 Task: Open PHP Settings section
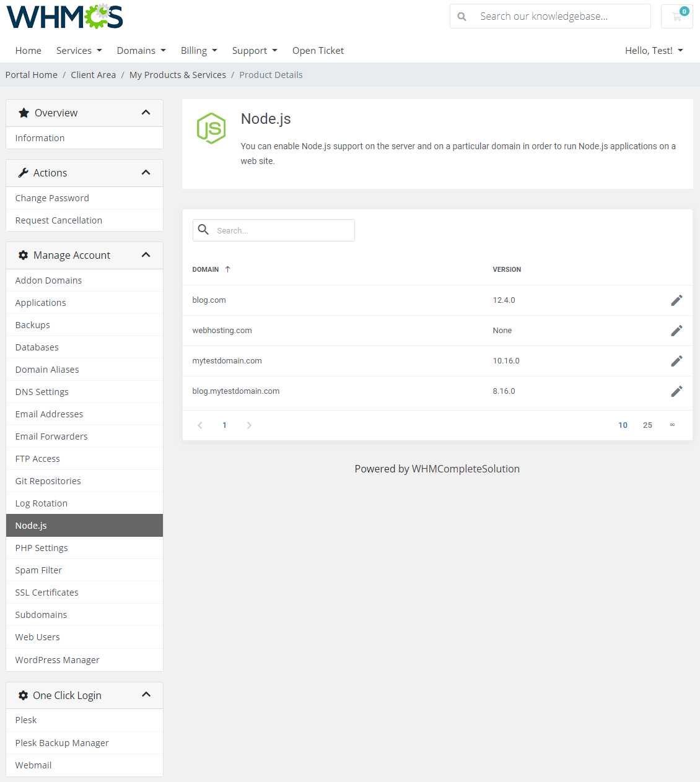(x=84, y=548)
